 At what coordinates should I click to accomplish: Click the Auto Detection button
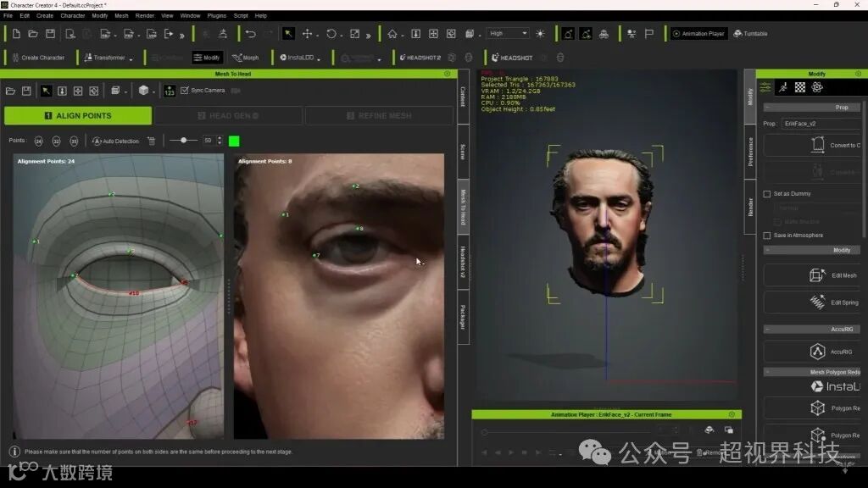coord(115,141)
